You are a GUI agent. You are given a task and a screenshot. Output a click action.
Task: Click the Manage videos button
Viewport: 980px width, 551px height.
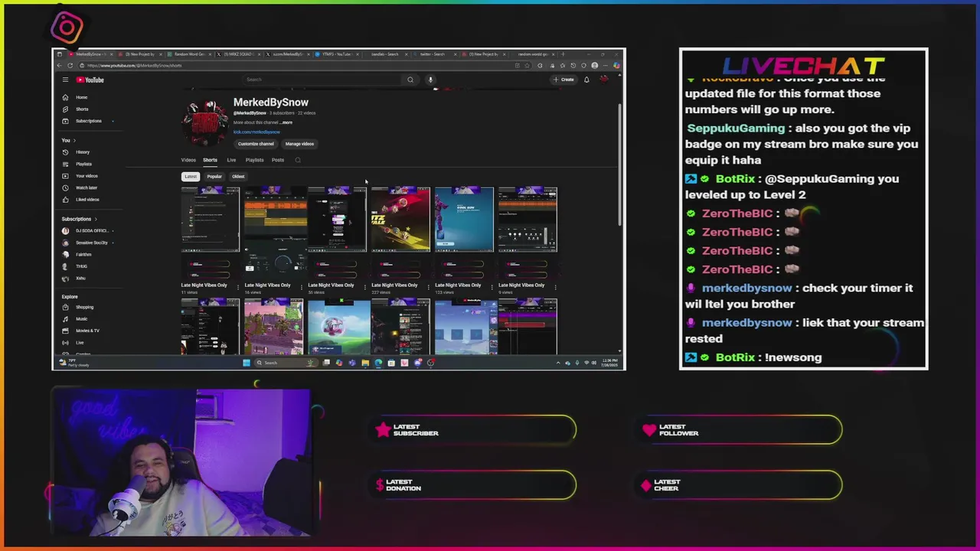(299, 144)
